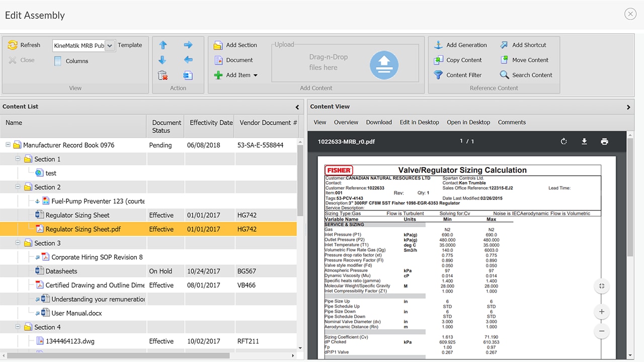Add a new section
Viewport: 644px width, 362px height.
tap(235, 45)
